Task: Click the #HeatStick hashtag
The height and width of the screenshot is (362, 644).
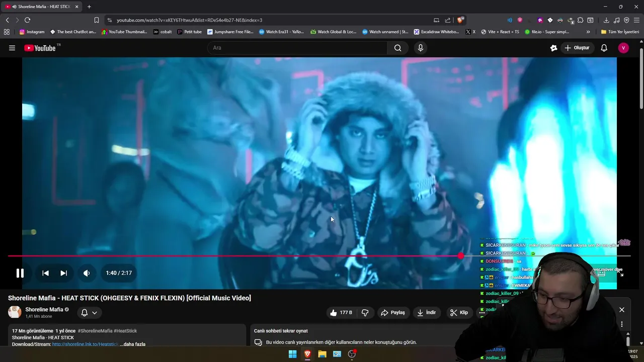Action: click(x=125, y=331)
